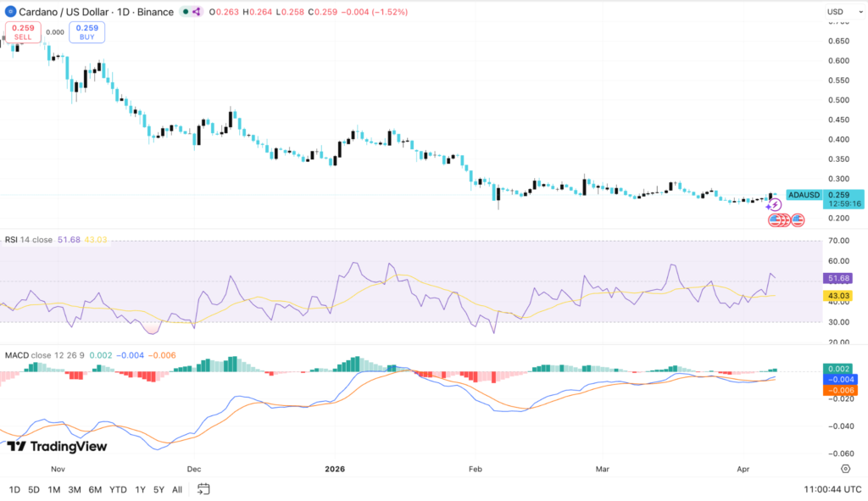
Task: Click the BUY 0.259 button
Action: click(86, 34)
